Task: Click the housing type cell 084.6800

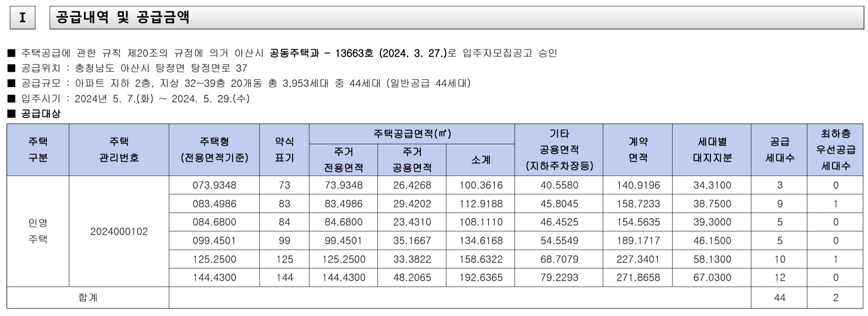Action: [x=214, y=222]
